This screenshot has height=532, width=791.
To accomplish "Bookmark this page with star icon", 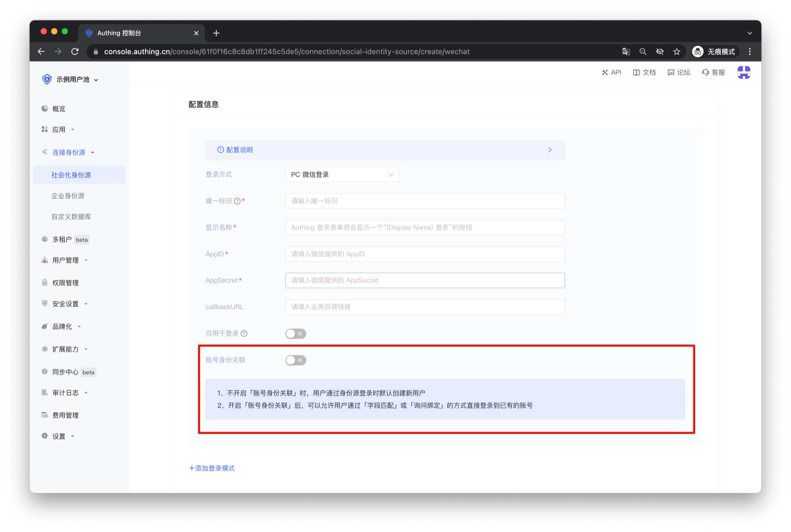I will [676, 51].
